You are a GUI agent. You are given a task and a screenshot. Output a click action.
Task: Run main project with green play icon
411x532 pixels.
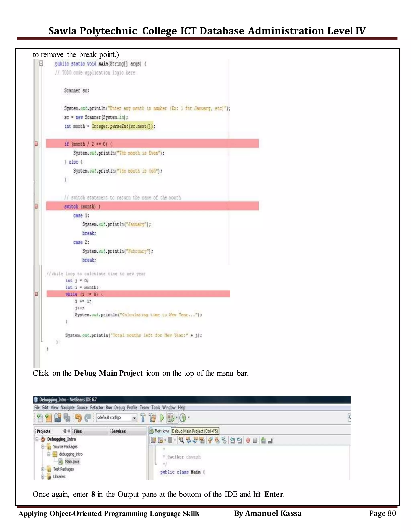(x=162, y=418)
